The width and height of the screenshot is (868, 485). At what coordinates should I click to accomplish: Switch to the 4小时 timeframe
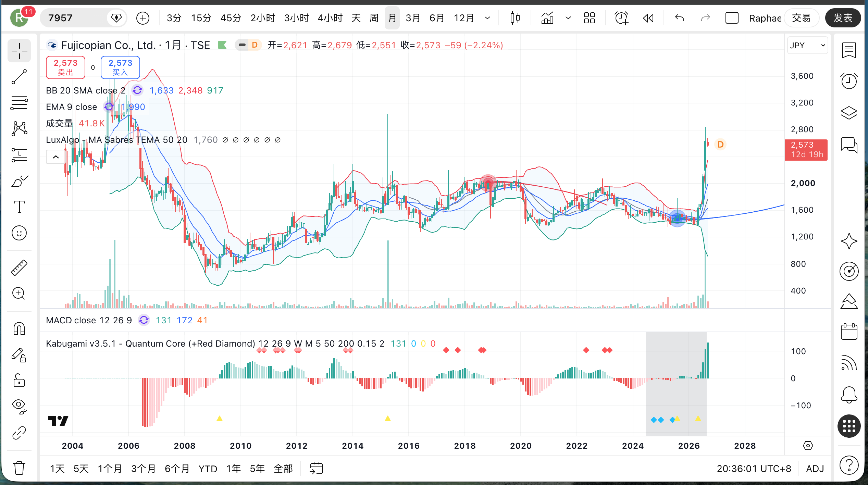[330, 18]
